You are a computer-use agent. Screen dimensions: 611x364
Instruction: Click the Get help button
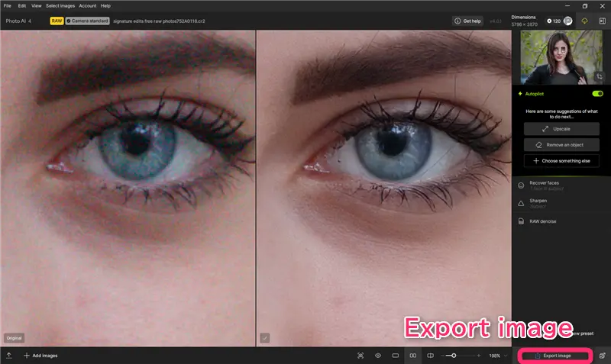coord(467,21)
